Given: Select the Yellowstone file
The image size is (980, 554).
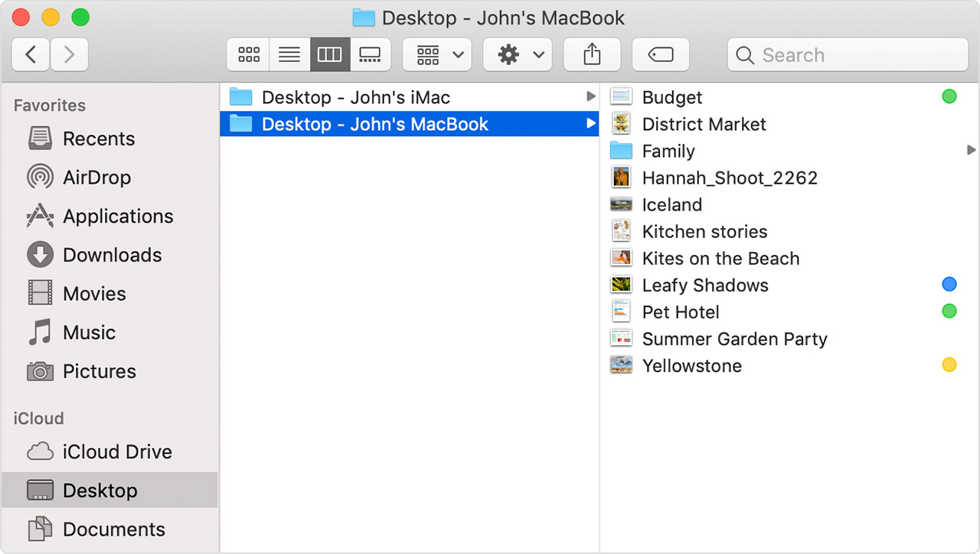Looking at the screenshot, I should click(790, 365).
